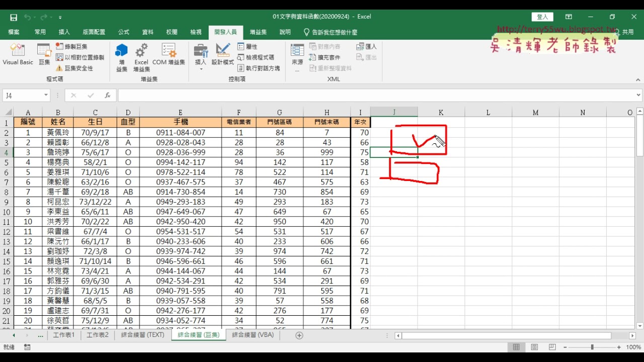The height and width of the screenshot is (362, 644).
Task: Click the Select All corner triangle
Action: tap(7, 113)
